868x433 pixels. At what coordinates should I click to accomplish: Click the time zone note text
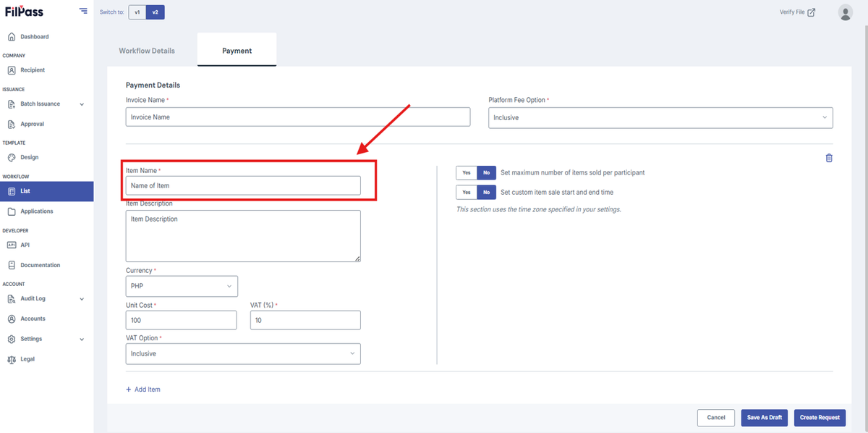point(539,210)
